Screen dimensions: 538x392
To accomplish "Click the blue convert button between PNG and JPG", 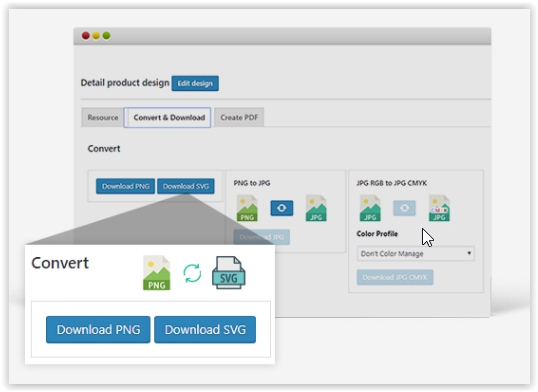I will click(282, 208).
